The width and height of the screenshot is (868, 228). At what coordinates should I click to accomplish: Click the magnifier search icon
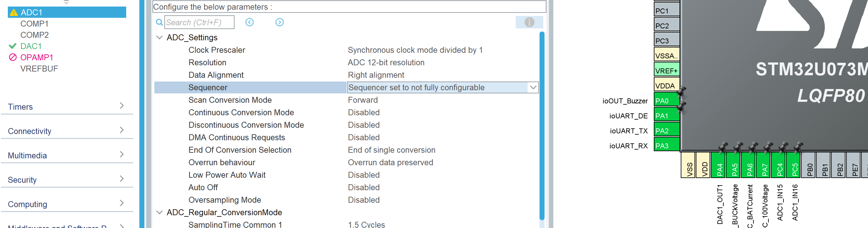[159, 22]
